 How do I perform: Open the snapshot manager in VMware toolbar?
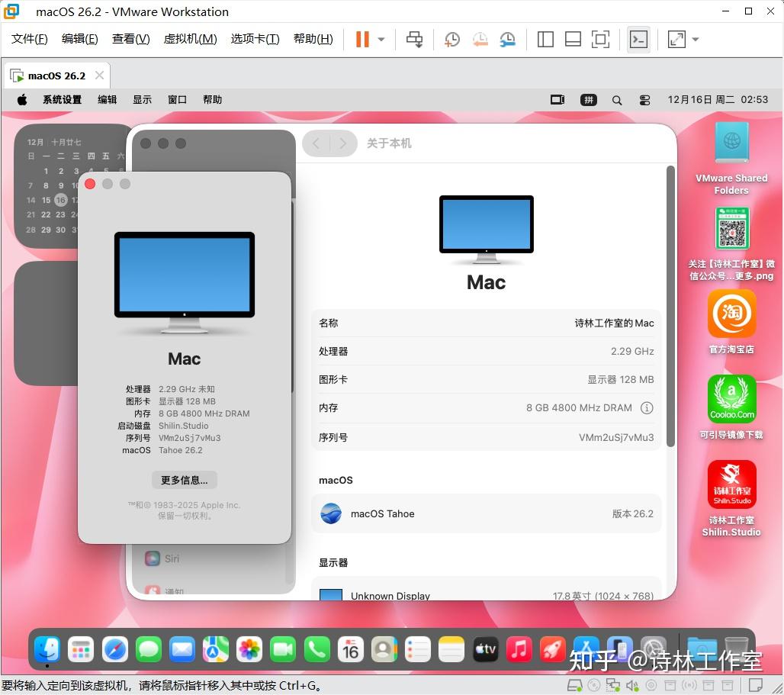click(508, 39)
